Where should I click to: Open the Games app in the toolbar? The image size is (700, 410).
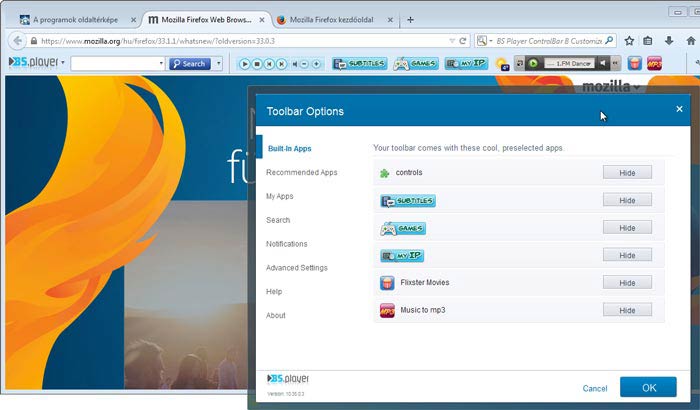tap(416, 64)
